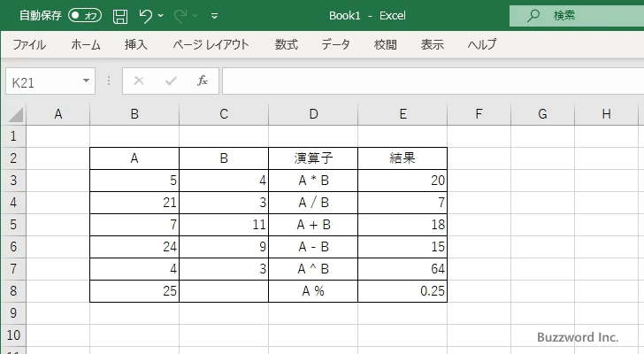Viewport: 644px width, 354px height.
Task: Select column E header
Action: pyautogui.click(x=402, y=114)
